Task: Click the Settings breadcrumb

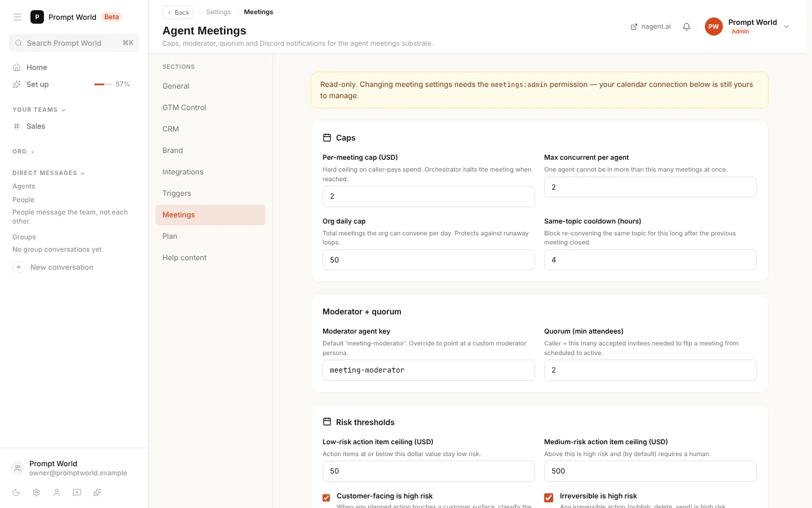Action: 218,12
